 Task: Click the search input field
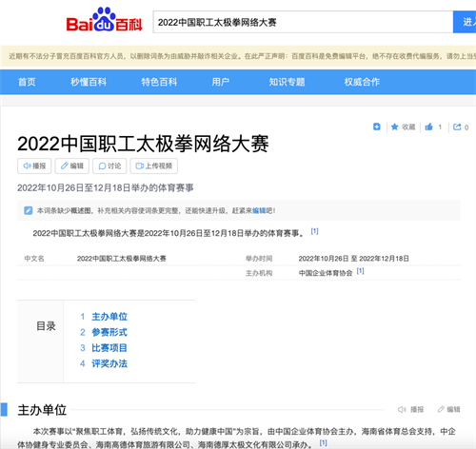303,22
